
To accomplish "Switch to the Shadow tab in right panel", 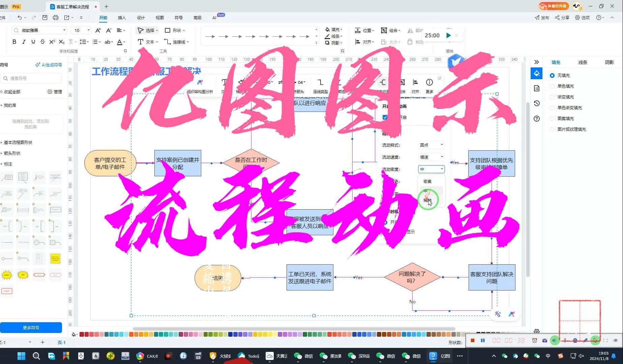I will pyautogui.click(x=609, y=62).
